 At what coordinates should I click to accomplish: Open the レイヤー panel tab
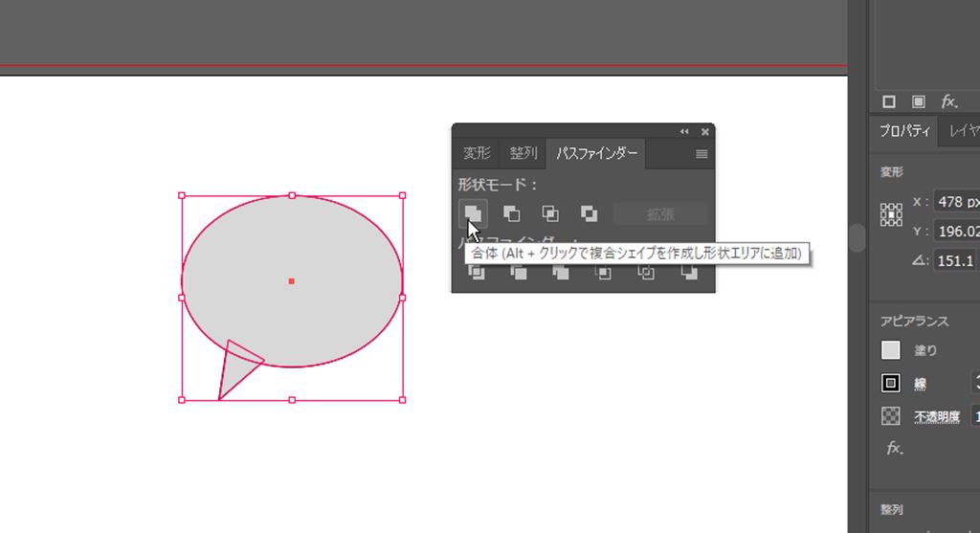coord(960,131)
